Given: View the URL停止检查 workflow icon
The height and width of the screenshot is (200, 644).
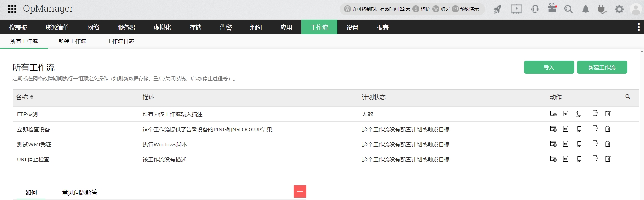Looking at the screenshot, I should click(x=566, y=159).
